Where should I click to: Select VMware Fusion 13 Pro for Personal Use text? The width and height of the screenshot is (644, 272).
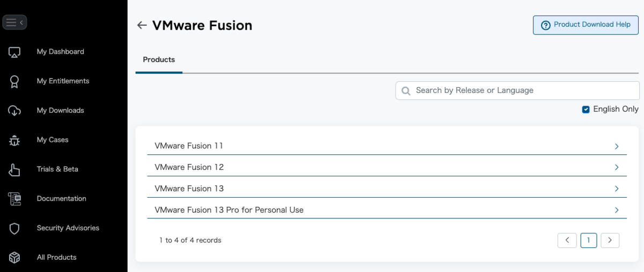pyautogui.click(x=229, y=210)
